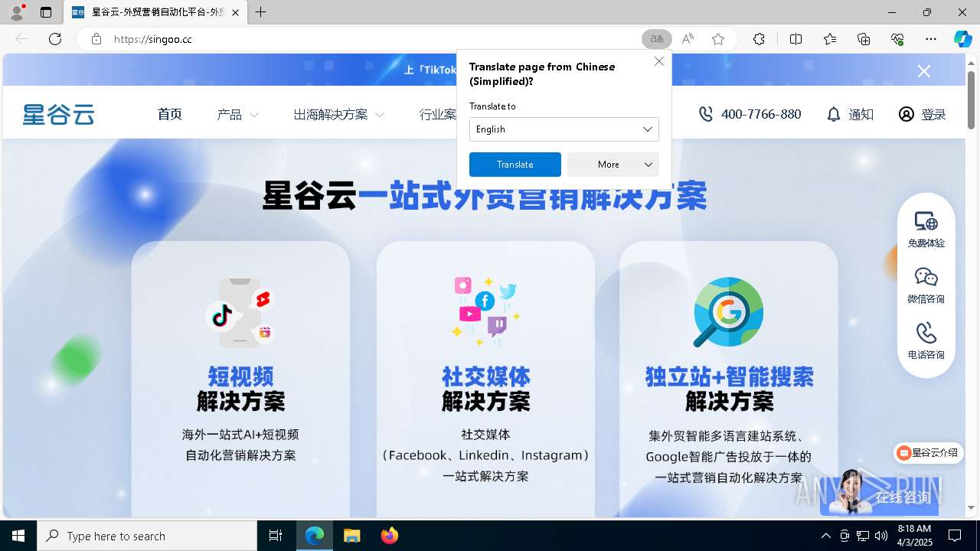The height and width of the screenshot is (551, 980).
Task: Click the phone icon beside 400-7766-880
Action: (706, 114)
